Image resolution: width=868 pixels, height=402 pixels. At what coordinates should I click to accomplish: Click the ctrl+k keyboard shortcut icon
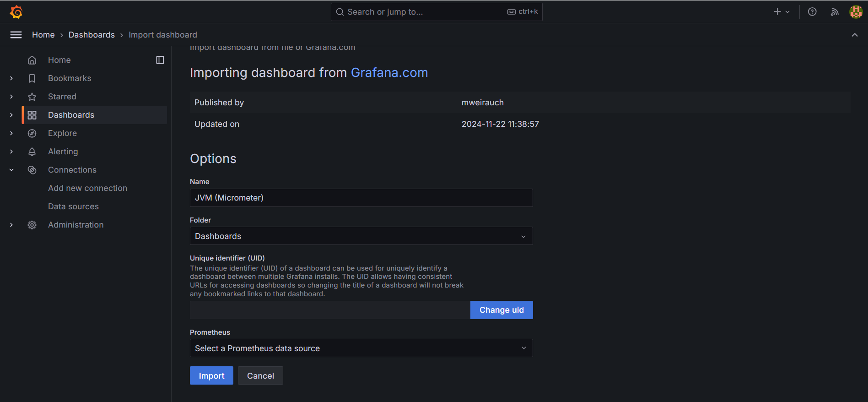512,12
